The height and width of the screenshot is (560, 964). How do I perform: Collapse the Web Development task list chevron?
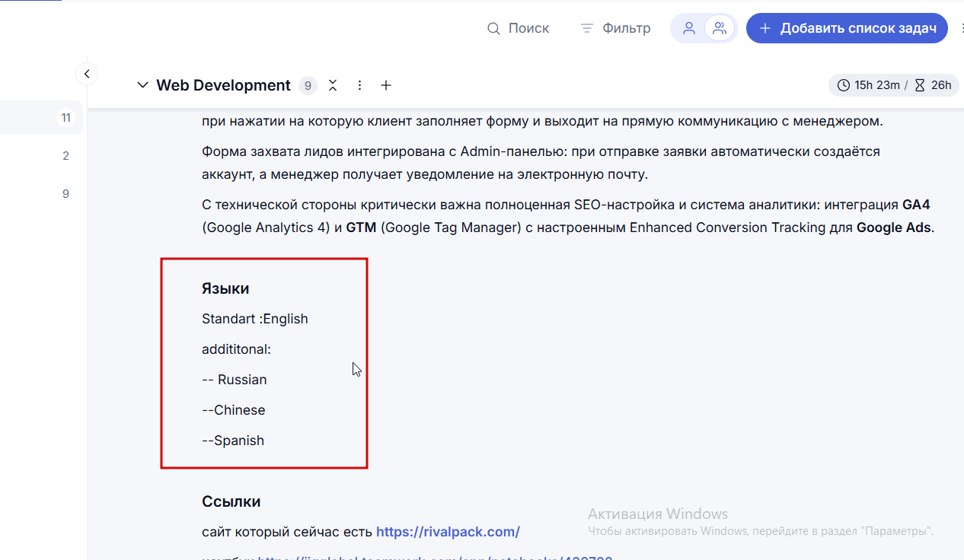click(x=142, y=85)
